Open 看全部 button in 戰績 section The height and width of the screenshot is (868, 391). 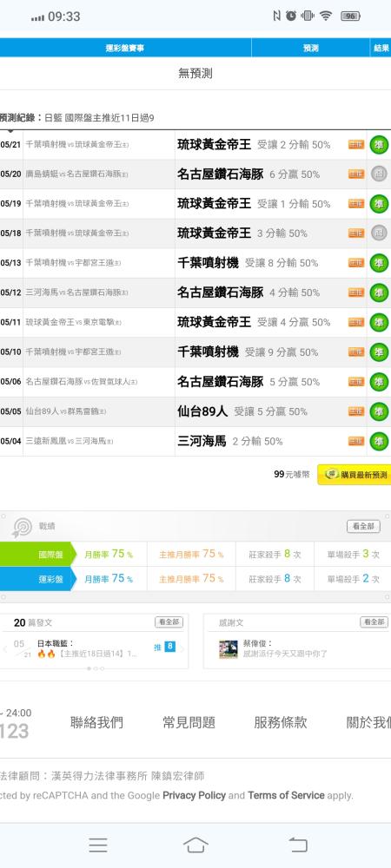pos(363,527)
